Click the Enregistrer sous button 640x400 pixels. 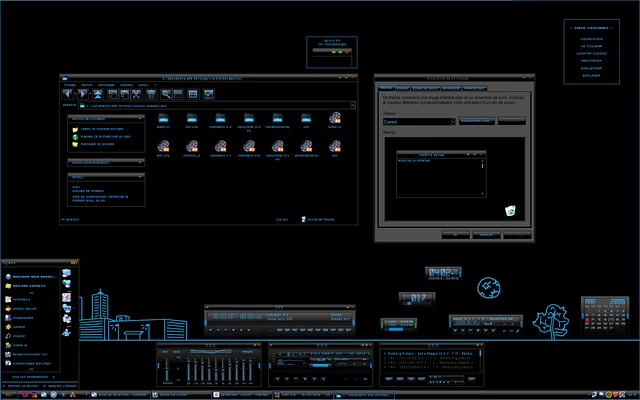477,121
